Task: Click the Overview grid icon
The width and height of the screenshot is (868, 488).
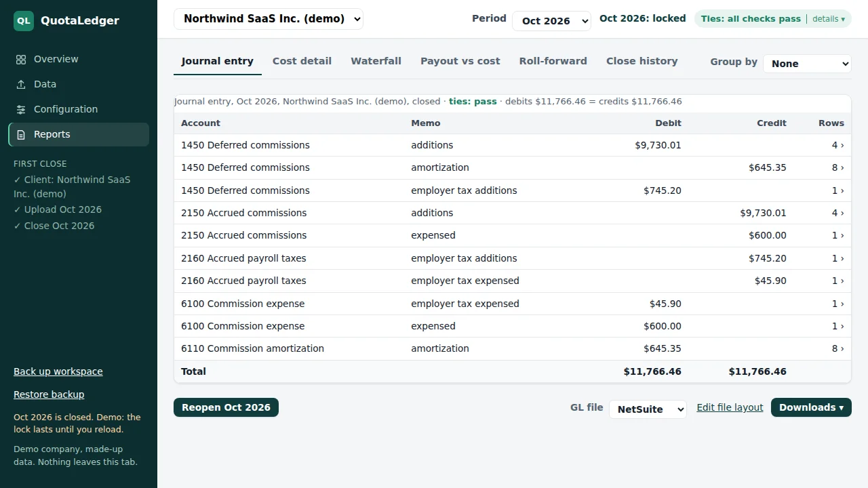Action: [21, 60]
